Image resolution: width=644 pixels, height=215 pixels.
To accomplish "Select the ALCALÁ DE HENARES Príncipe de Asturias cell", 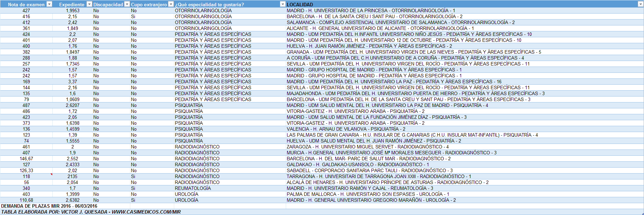I will click(465, 182).
